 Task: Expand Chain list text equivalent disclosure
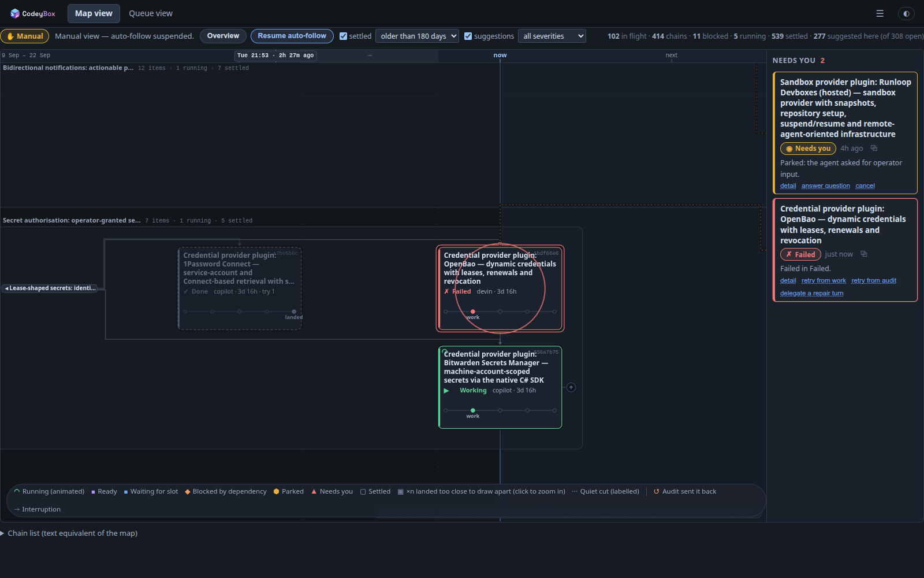pos(69,533)
